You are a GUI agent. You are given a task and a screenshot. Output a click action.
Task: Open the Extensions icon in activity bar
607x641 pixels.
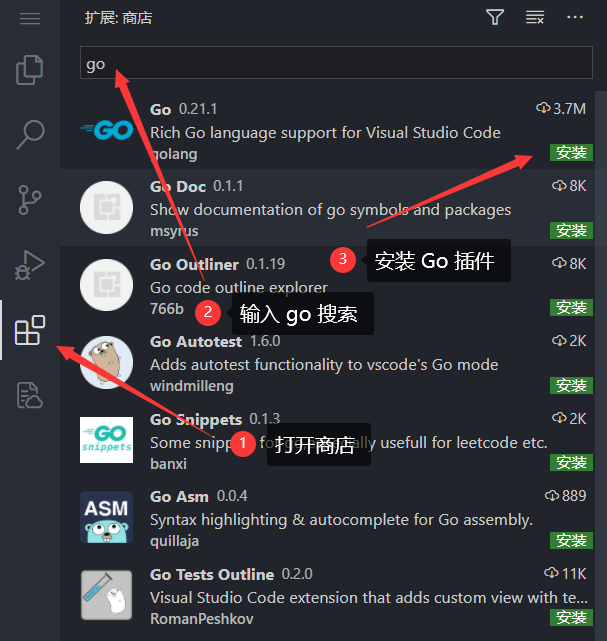tap(30, 330)
